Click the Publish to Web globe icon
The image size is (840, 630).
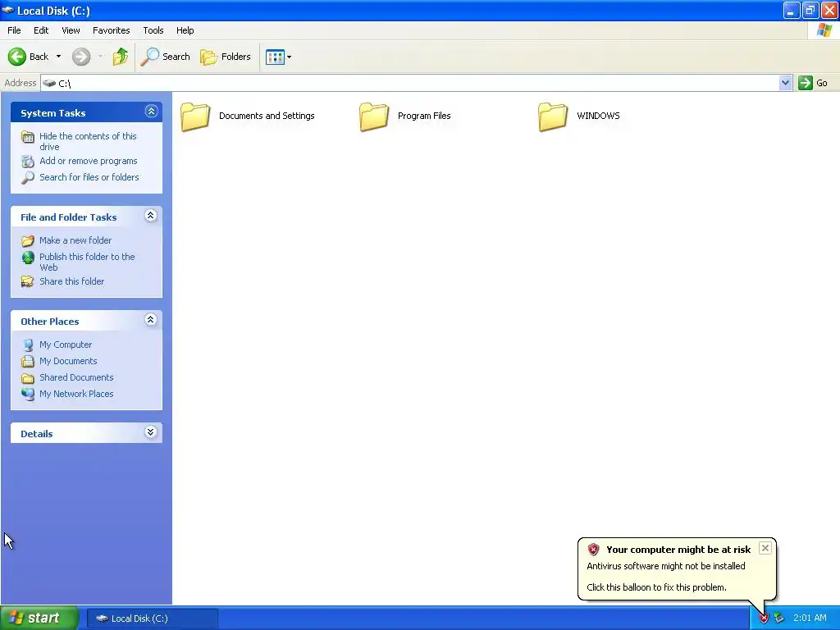[28, 258]
